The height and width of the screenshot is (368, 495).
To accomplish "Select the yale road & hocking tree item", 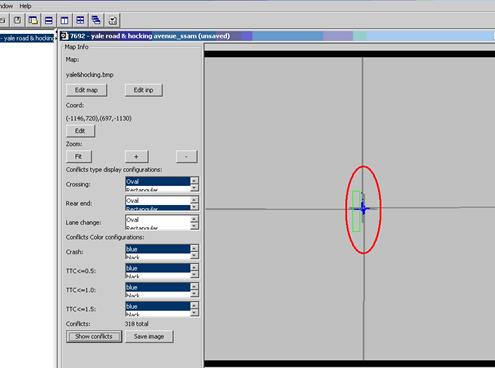I will 27,38.
